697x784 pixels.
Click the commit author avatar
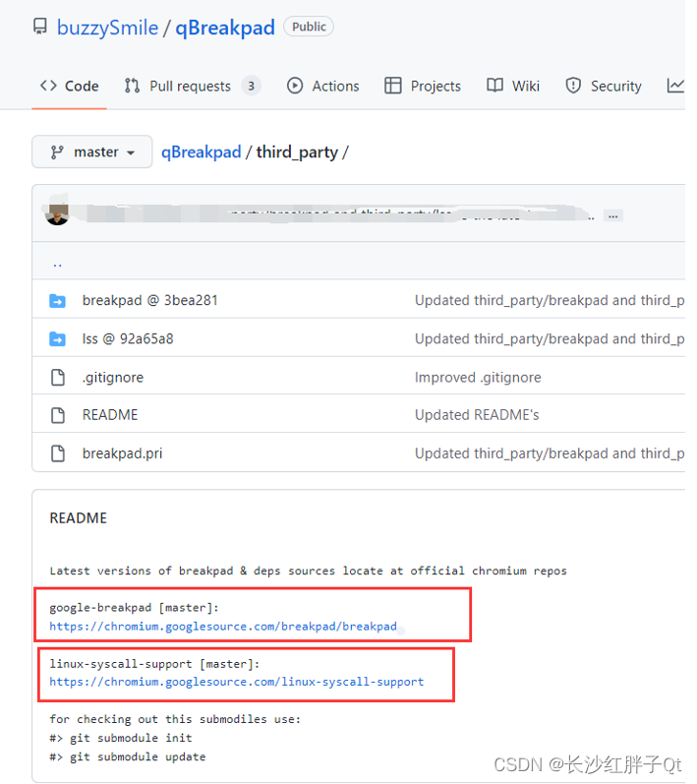[57, 213]
